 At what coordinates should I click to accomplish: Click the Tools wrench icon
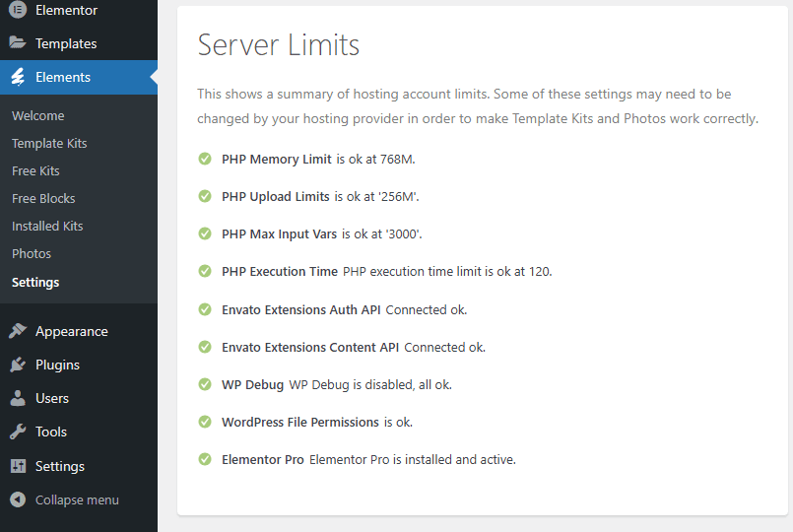click(18, 432)
